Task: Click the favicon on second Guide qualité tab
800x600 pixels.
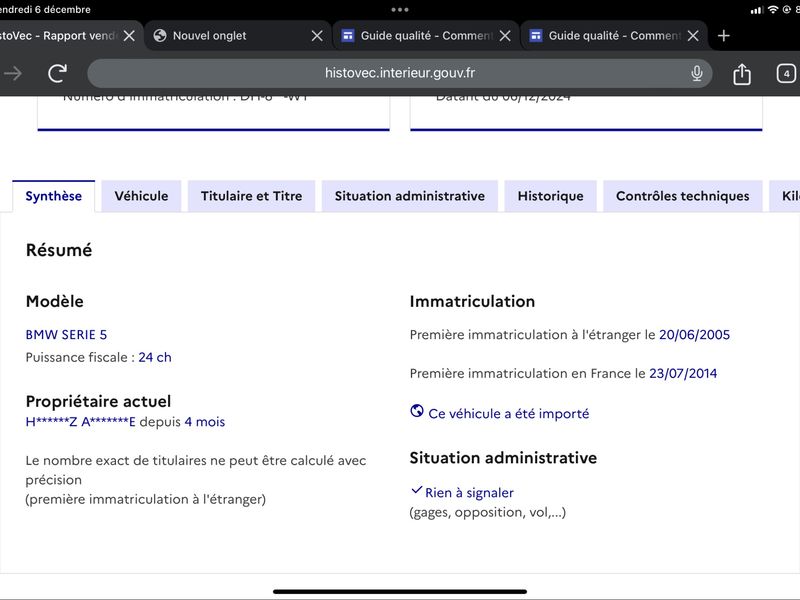Action: [536, 35]
